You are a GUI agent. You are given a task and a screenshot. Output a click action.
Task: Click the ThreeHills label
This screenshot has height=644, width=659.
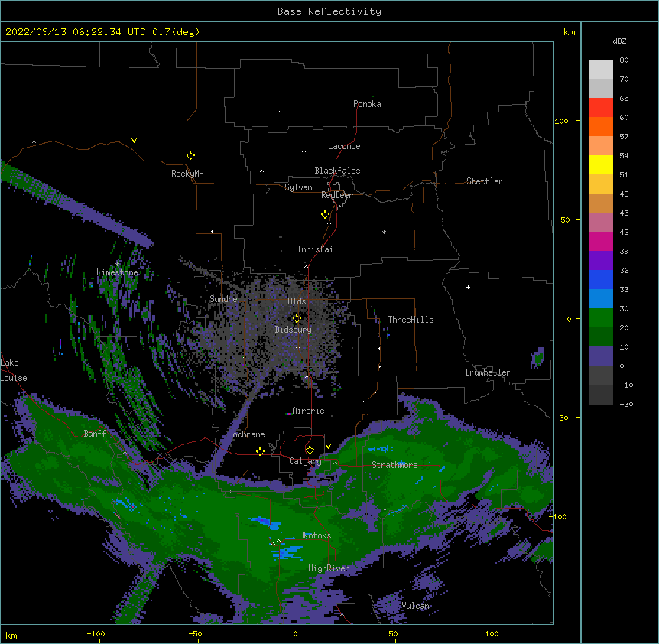click(411, 320)
